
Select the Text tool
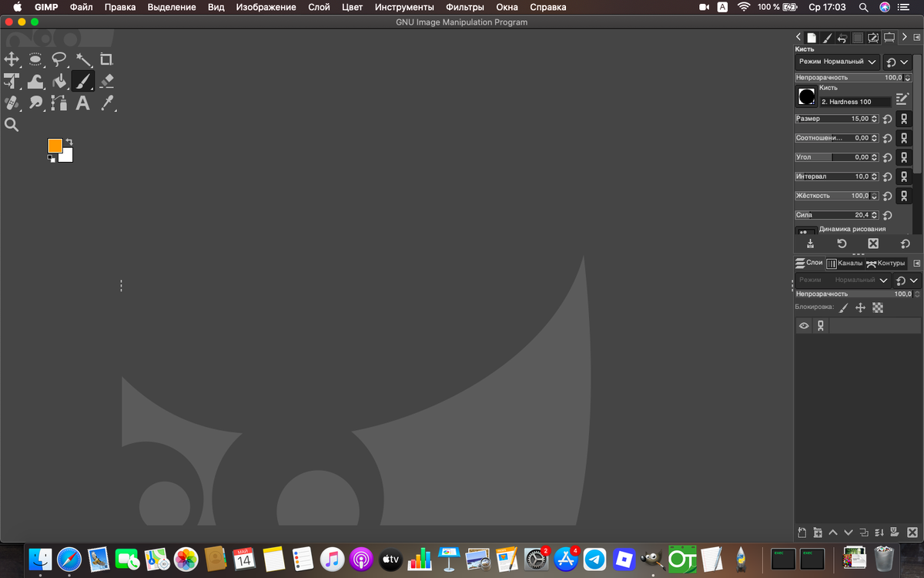pyautogui.click(x=83, y=102)
